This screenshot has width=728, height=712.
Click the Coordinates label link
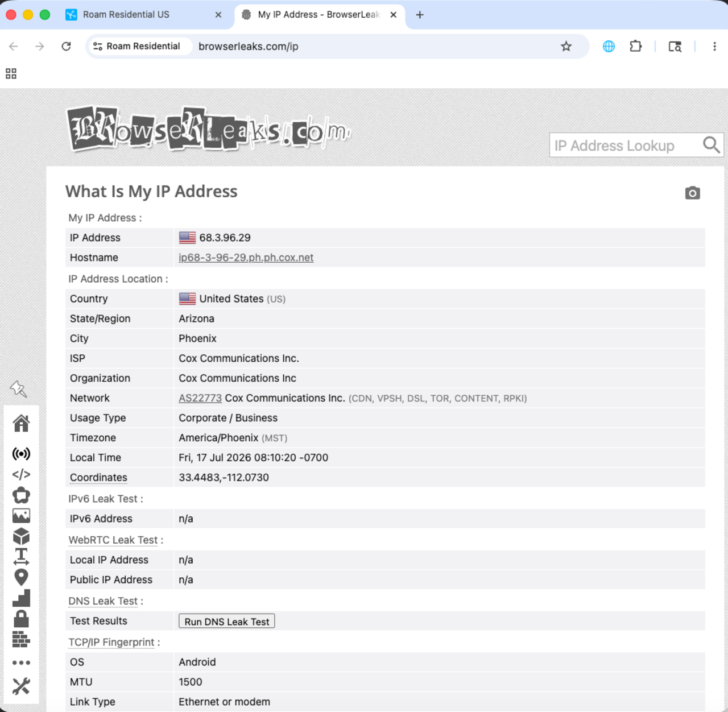click(98, 478)
